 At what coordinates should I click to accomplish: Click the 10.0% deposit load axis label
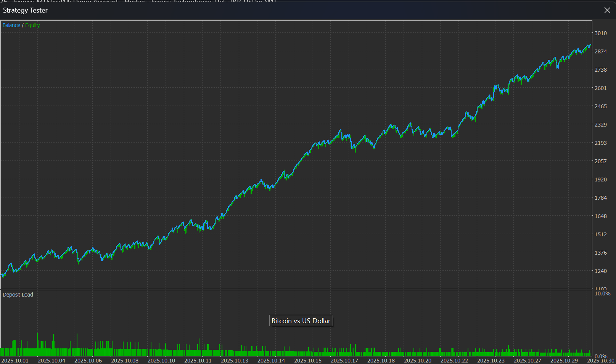pyautogui.click(x=603, y=293)
